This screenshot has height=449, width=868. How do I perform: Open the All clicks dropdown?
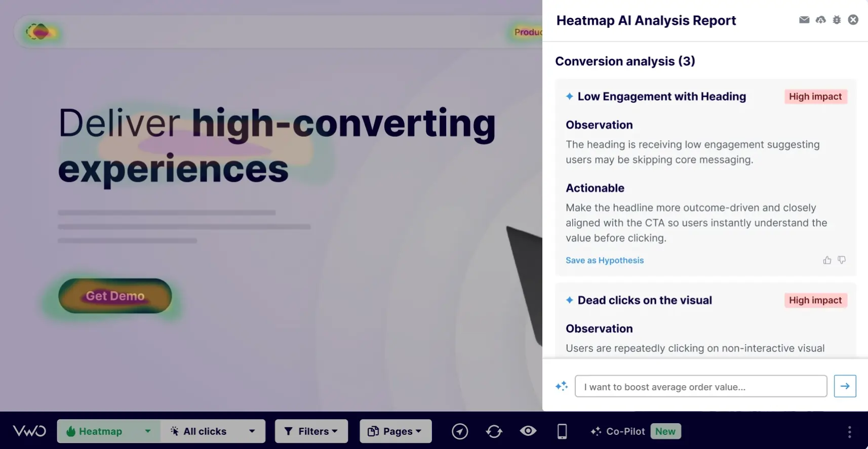click(213, 431)
